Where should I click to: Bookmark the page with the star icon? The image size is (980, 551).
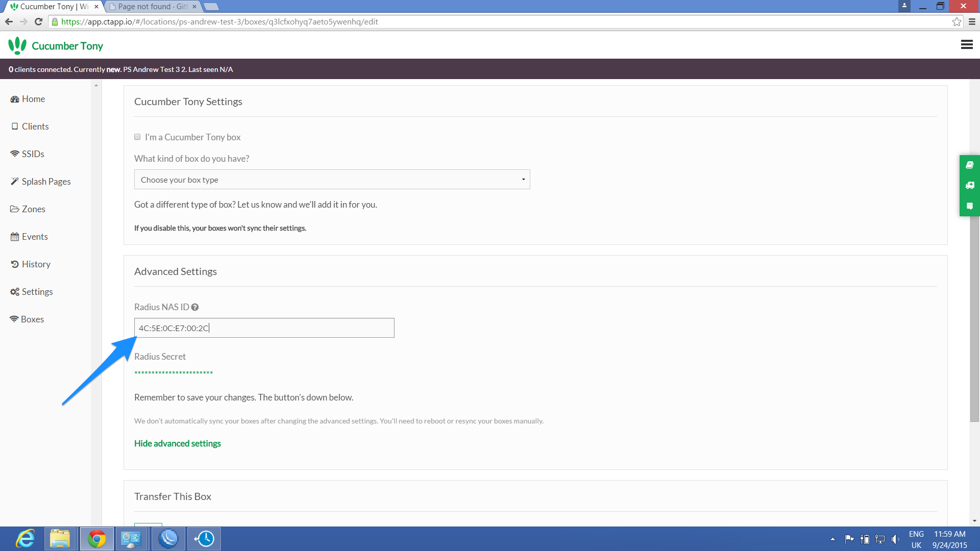click(x=957, y=21)
